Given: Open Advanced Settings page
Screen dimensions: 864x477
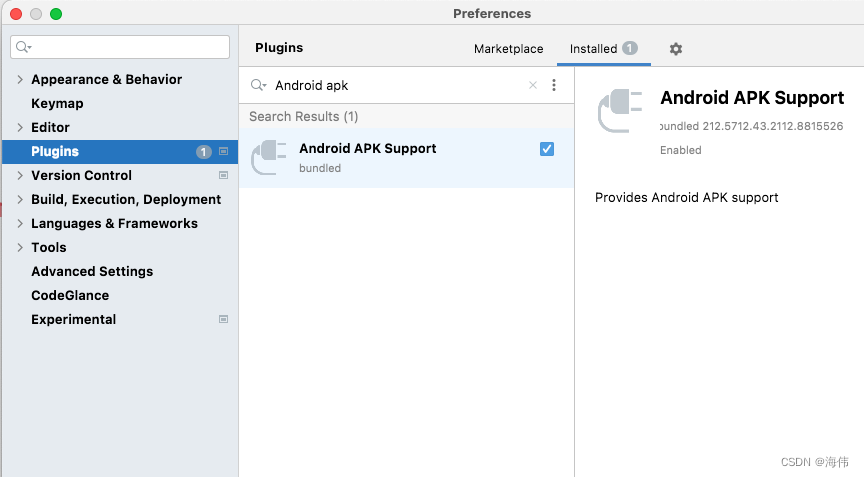Looking at the screenshot, I should pyautogui.click(x=92, y=272).
